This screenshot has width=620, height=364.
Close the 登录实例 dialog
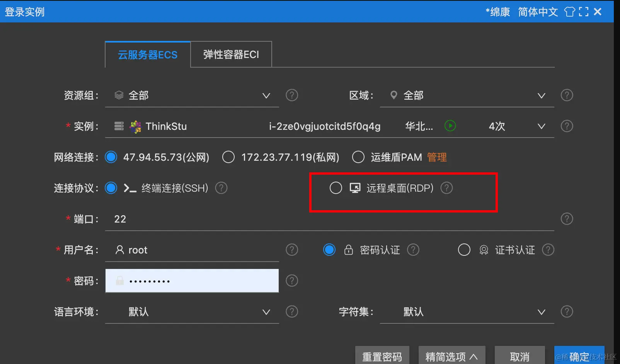coord(598,12)
